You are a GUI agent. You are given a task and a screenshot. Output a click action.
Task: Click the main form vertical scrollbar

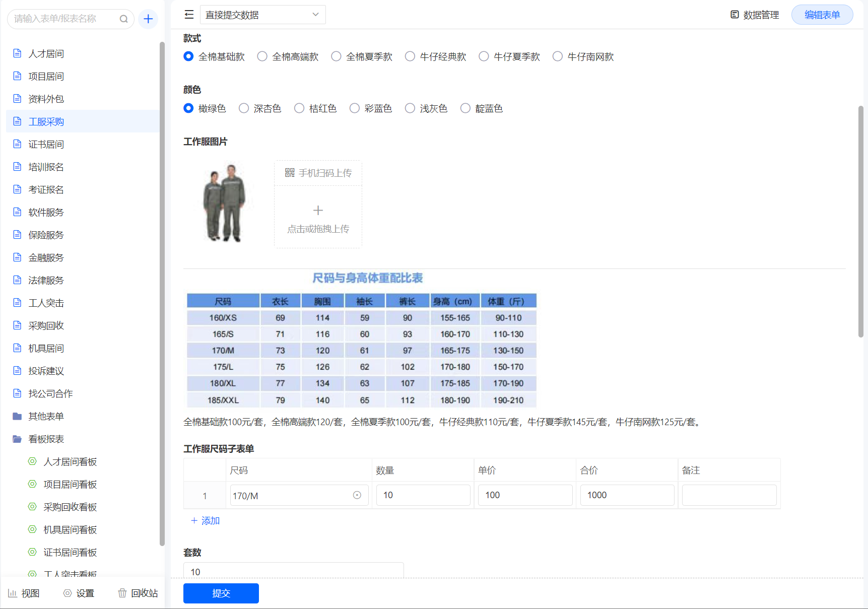coord(860,222)
